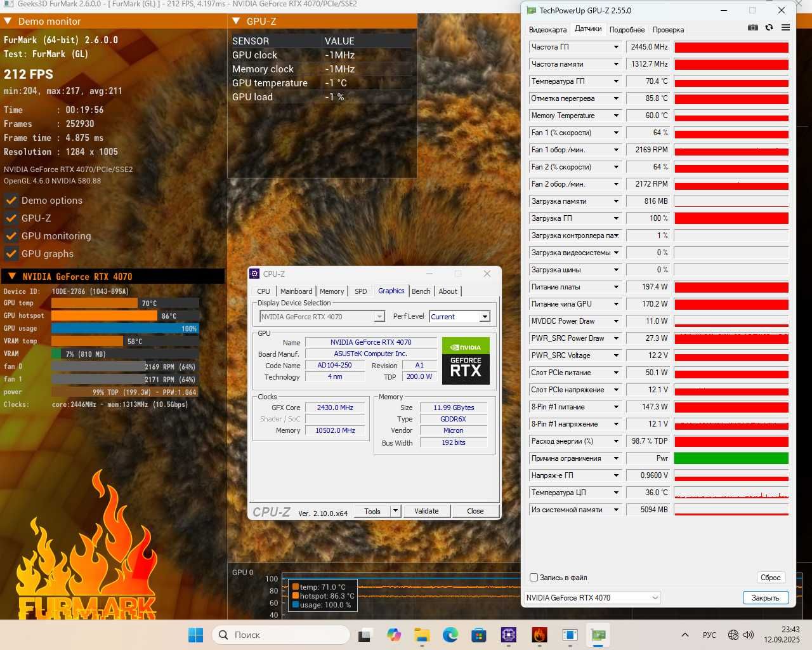Click the NVIDIA logo in CPU-Z
Image resolution: width=812 pixels, height=650 pixels.
tap(466, 347)
